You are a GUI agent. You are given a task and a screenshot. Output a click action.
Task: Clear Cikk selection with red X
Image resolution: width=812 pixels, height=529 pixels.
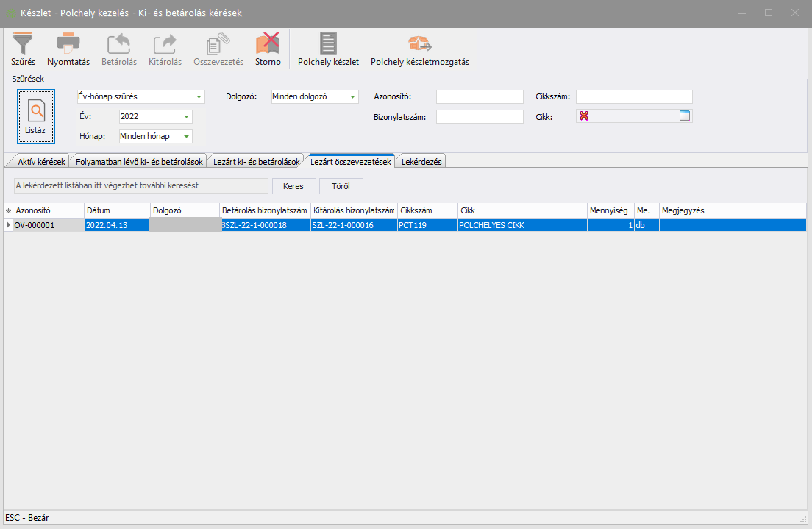(584, 116)
